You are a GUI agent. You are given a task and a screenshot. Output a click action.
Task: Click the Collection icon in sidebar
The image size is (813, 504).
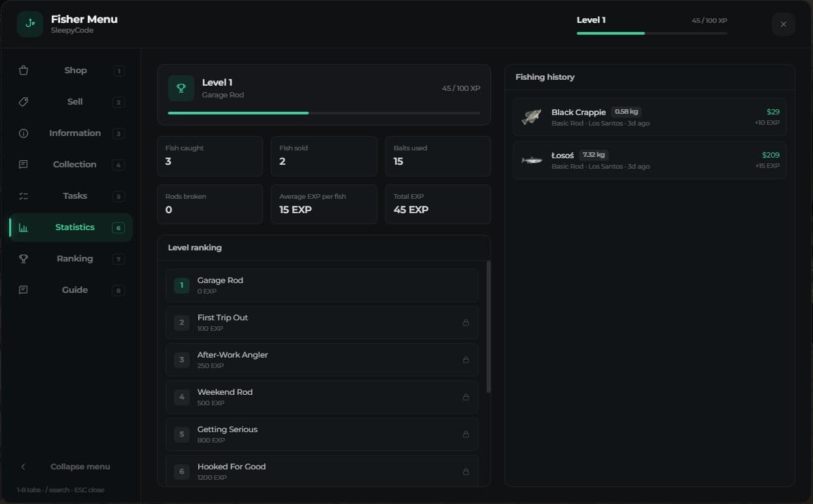tap(24, 165)
